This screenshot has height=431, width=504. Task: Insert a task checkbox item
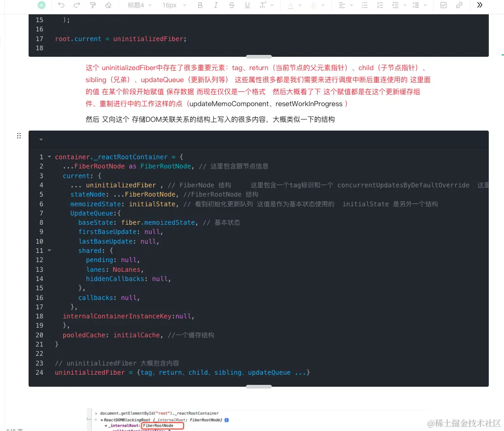pyautogui.click(x=444, y=5)
